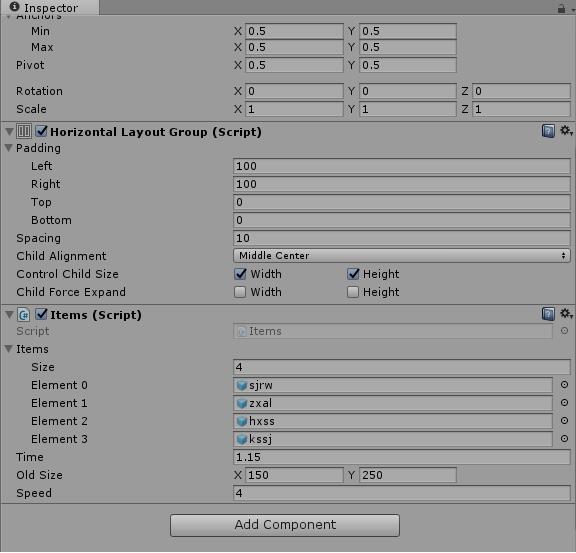Open Items script help icon

pos(548,314)
